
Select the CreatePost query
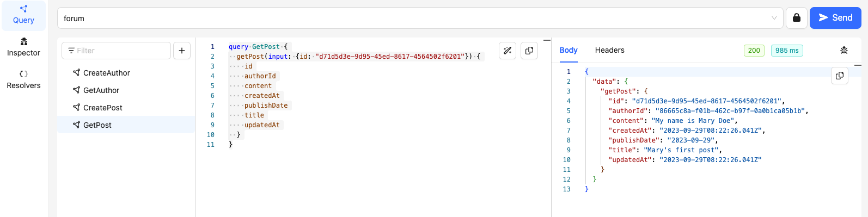pos(126,108)
